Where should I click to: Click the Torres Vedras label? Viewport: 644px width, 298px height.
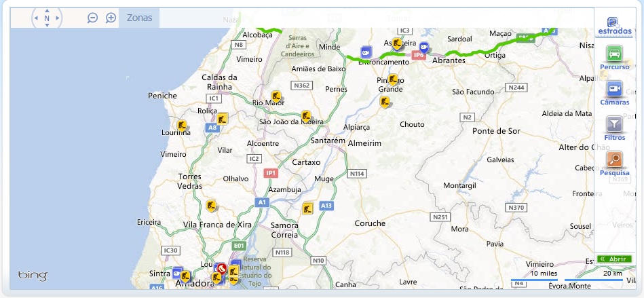(190, 181)
